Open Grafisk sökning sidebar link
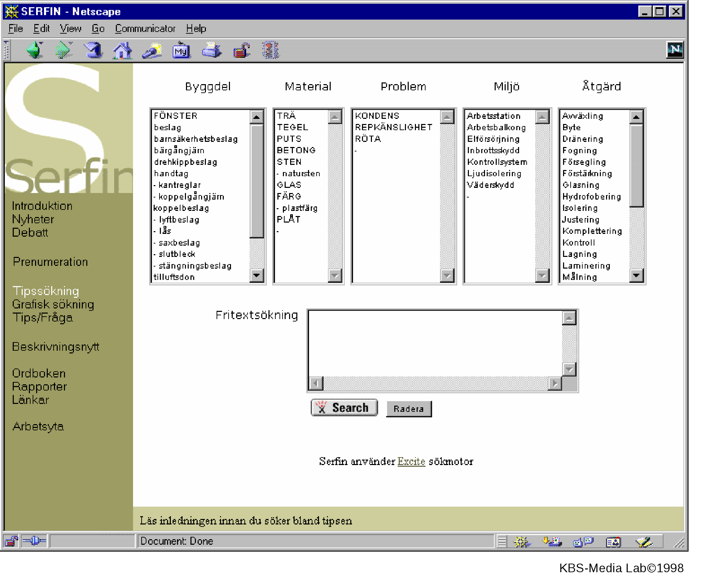Image resolution: width=704 pixels, height=588 pixels. [53, 304]
